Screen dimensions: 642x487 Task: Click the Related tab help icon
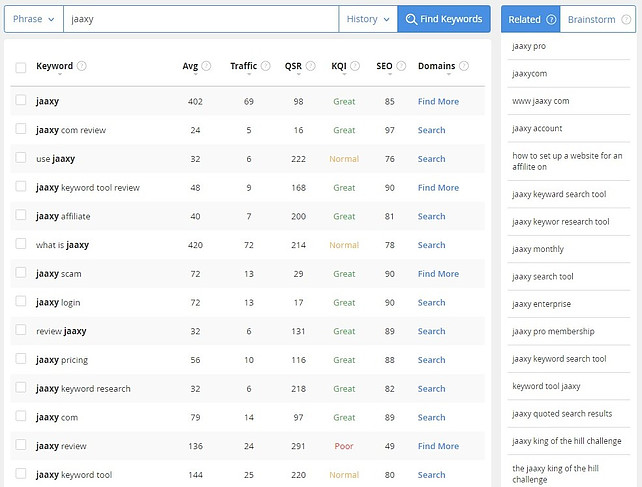pos(552,19)
